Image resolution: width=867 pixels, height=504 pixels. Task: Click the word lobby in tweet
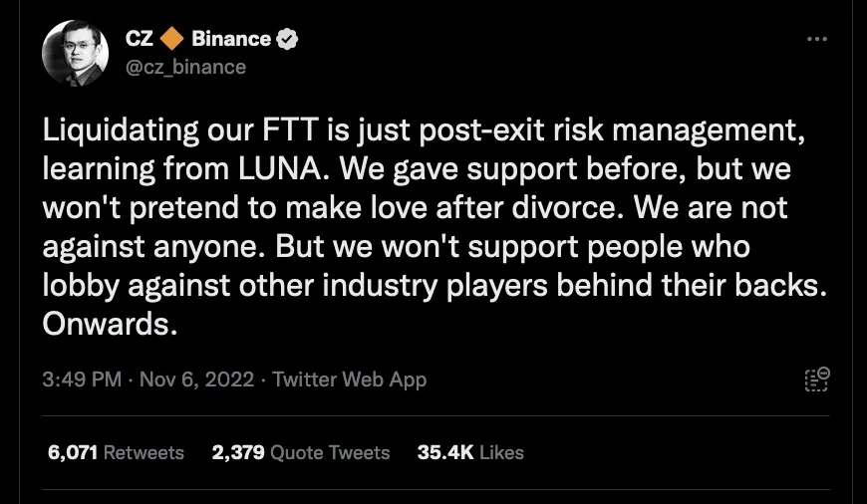tap(76, 285)
